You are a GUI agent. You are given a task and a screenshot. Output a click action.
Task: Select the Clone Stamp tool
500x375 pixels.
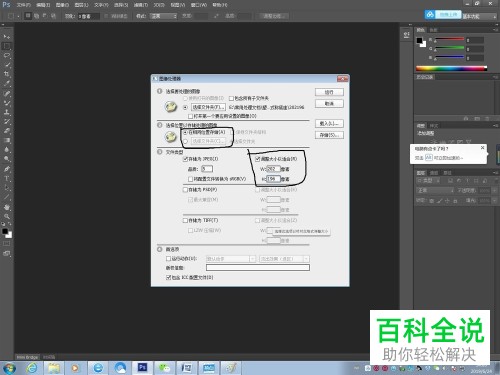[7, 112]
